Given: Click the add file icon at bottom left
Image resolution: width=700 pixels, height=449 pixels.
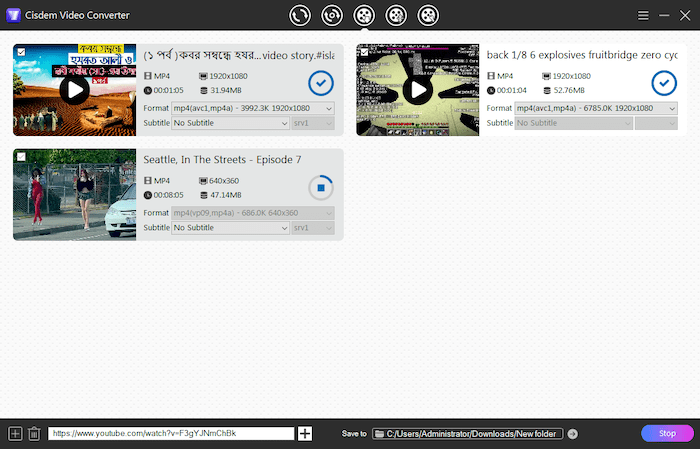Looking at the screenshot, I should click(15, 433).
